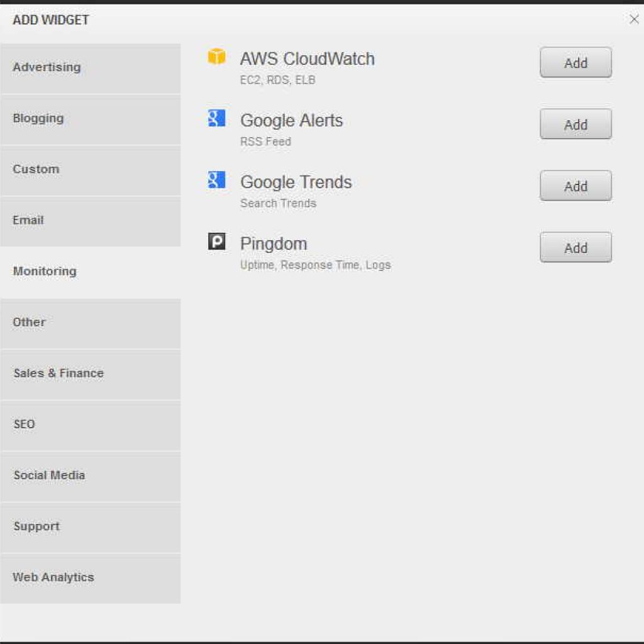
Task: Add the Google Trends widget
Action: 576,186
